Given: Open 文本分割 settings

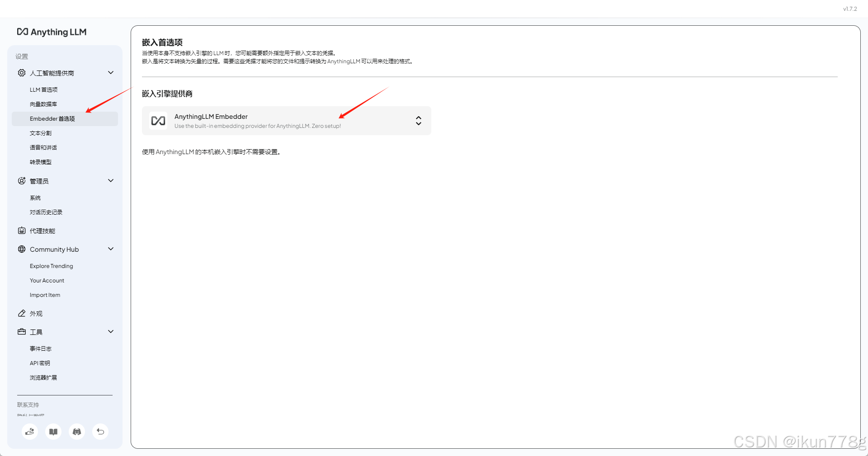Looking at the screenshot, I should click(x=41, y=133).
